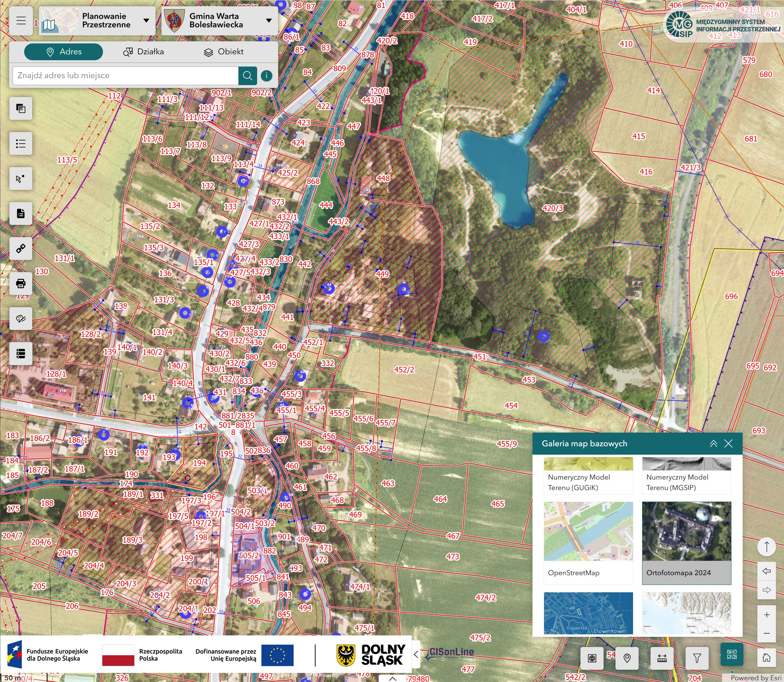Image resolution: width=784 pixels, height=682 pixels.
Task: Zoom in with the plus button
Action: point(766,615)
